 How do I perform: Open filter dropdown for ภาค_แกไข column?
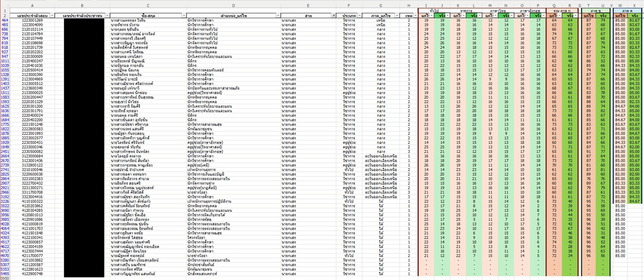pyautogui.click(x=396, y=16)
